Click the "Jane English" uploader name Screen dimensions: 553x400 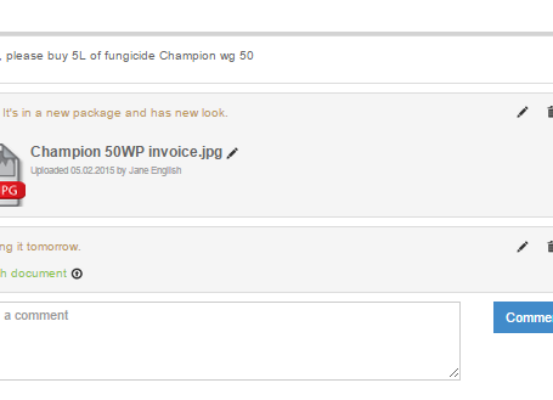tap(155, 170)
